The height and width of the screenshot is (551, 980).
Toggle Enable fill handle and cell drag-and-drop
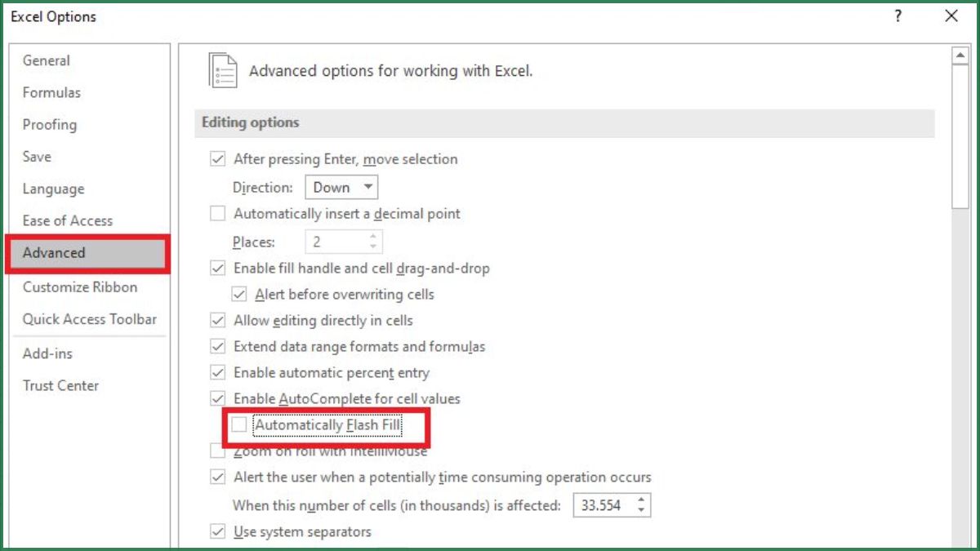218,268
